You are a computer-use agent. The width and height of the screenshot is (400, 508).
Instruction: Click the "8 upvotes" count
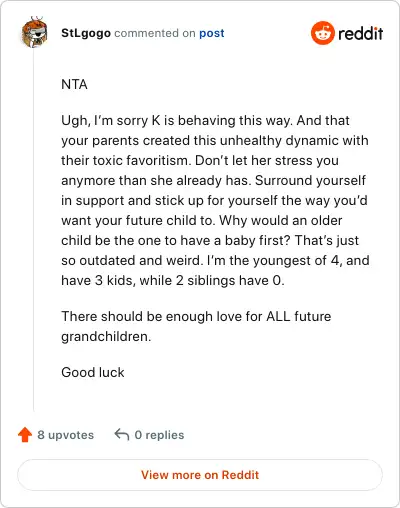(x=65, y=435)
